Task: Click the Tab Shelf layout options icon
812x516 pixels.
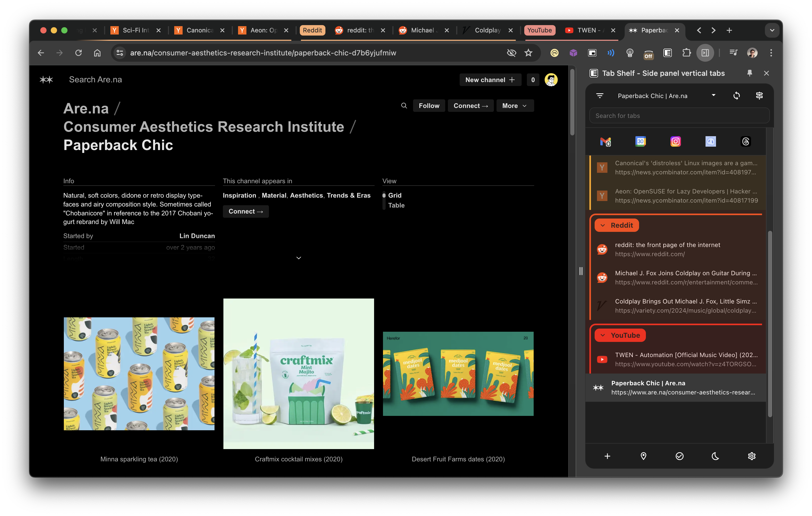Action: (759, 96)
